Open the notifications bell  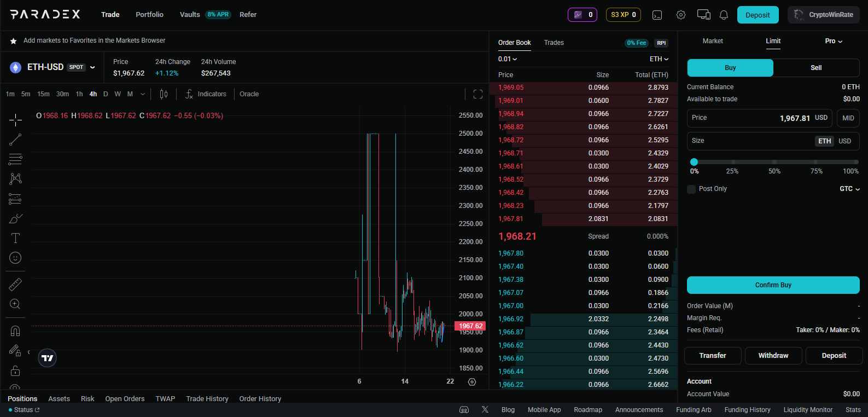tap(724, 15)
